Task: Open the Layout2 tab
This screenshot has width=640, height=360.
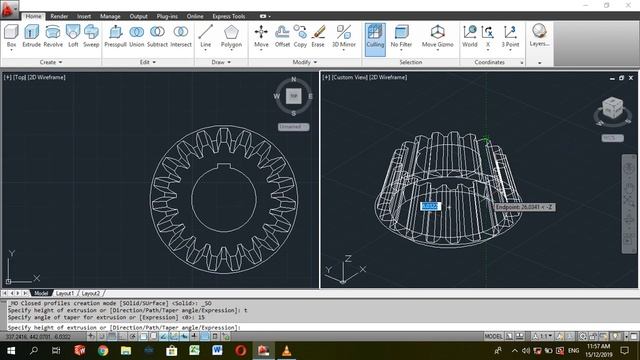Action: [91, 293]
